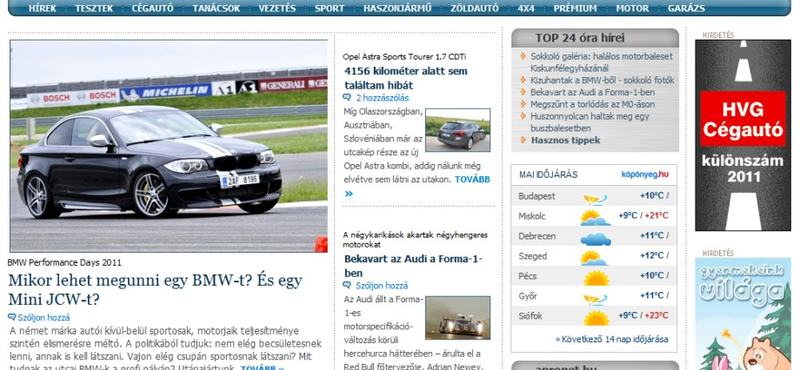Screen dimensions: 800x370
Task: Go to the CÉGAUTÓ section
Action: 153,8
